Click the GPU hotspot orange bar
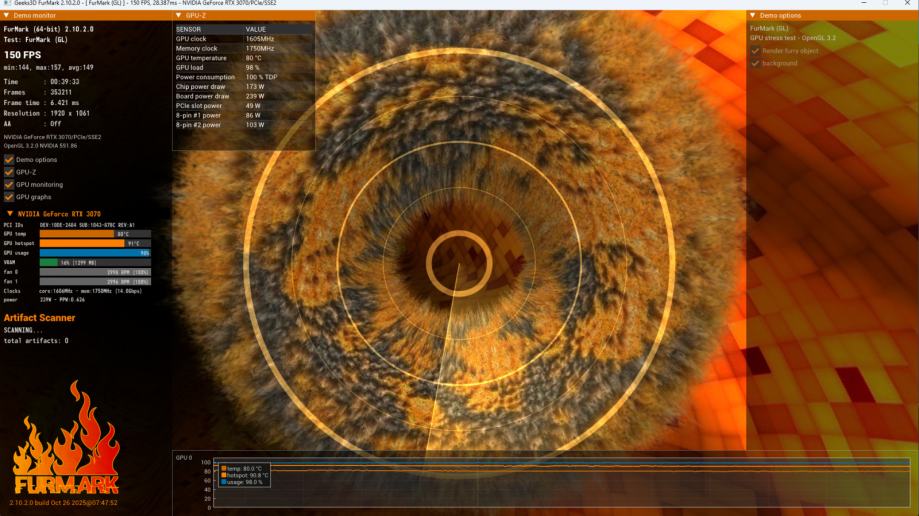Screen dimensions: 919x516 pyautogui.click(x=82, y=243)
